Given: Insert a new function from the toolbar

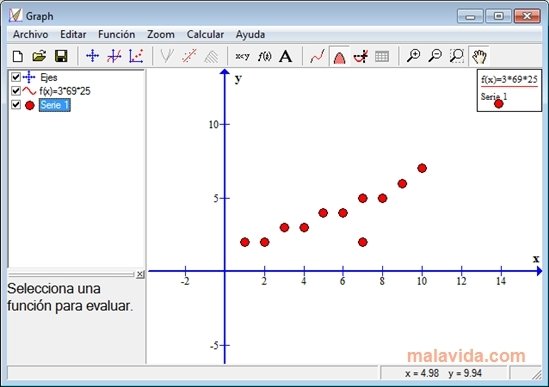Looking at the screenshot, I should 114,56.
